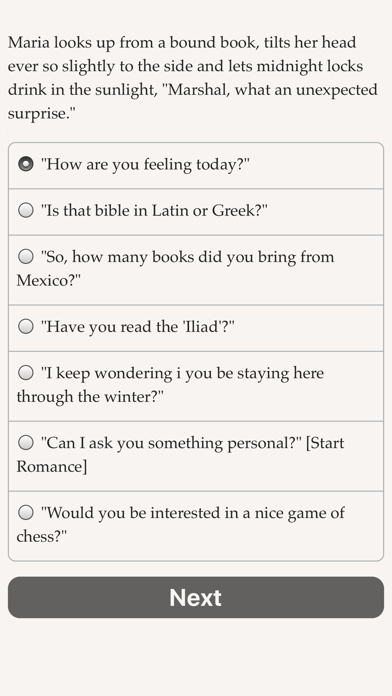
Task: Click the "How are you feeling today?" label text
Action: coord(145,165)
